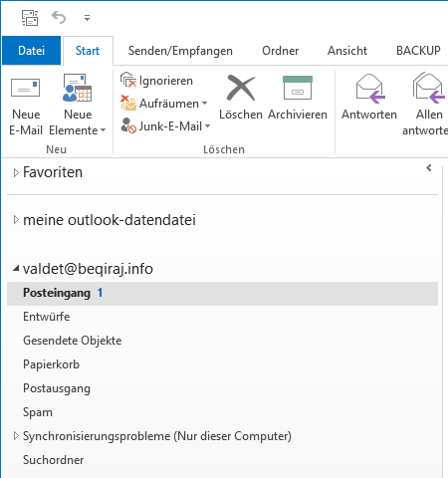This screenshot has width=448, height=478.
Task: Click the Neue Elemente icon
Action: pos(78,88)
